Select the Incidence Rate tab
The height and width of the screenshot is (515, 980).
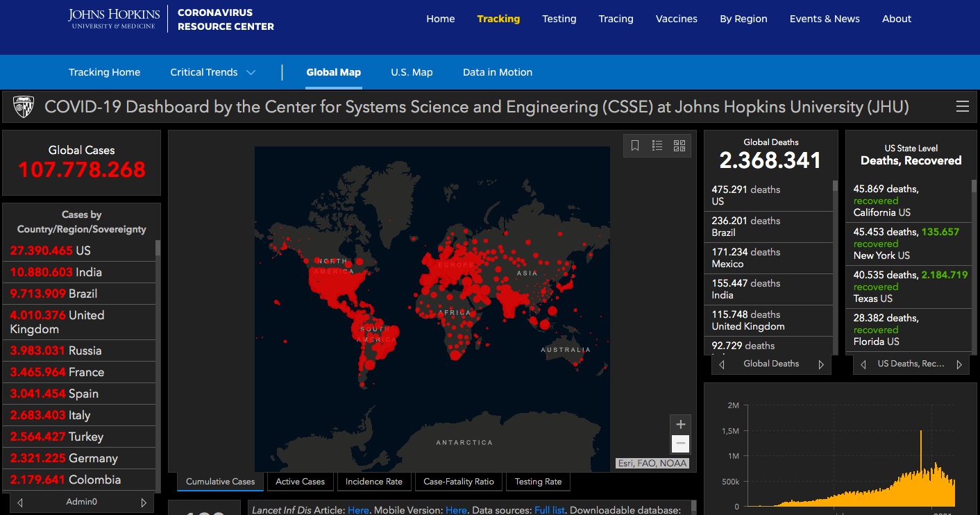coord(374,482)
